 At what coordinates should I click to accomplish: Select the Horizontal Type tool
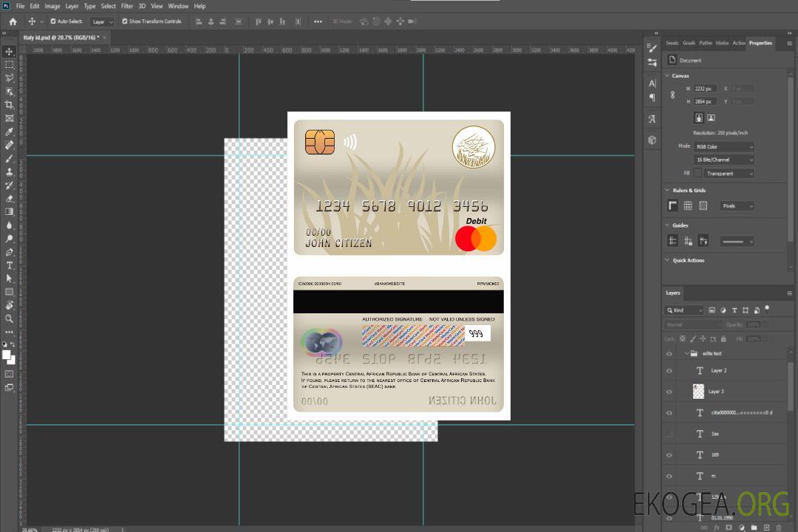coord(10,265)
